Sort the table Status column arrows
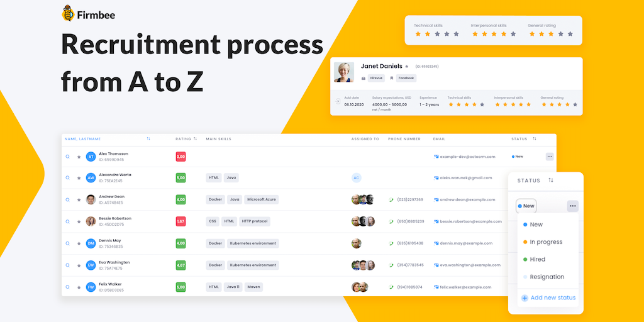 (x=535, y=139)
